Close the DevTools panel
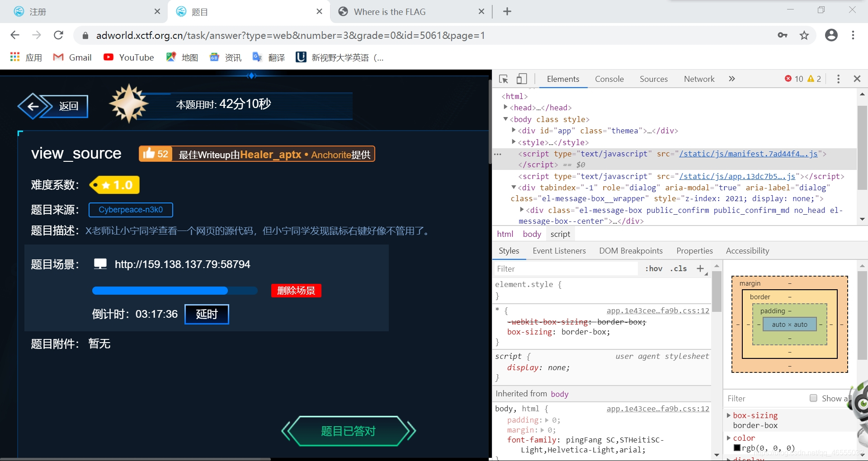Image resolution: width=868 pixels, height=461 pixels. [x=857, y=79]
